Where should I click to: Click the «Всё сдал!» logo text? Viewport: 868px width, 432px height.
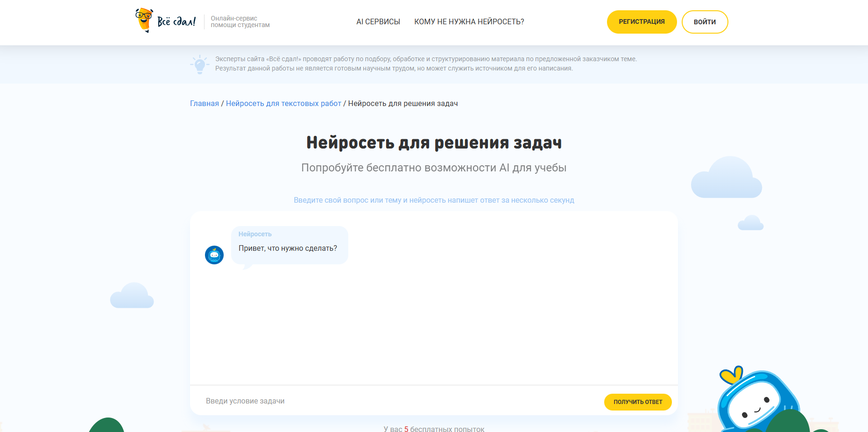176,21
